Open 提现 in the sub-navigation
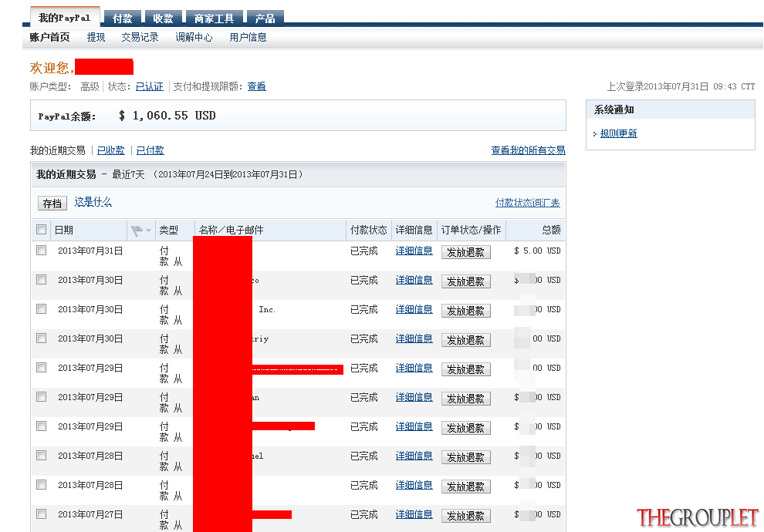 96,38
